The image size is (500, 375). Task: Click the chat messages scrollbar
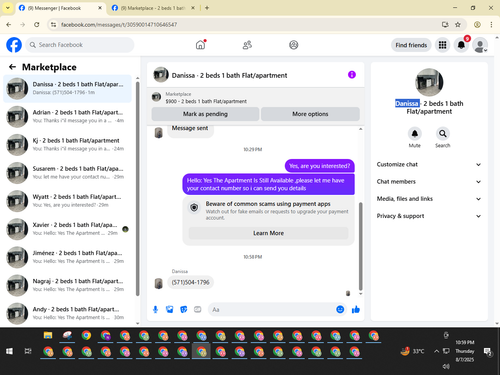[x=360, y=246]
